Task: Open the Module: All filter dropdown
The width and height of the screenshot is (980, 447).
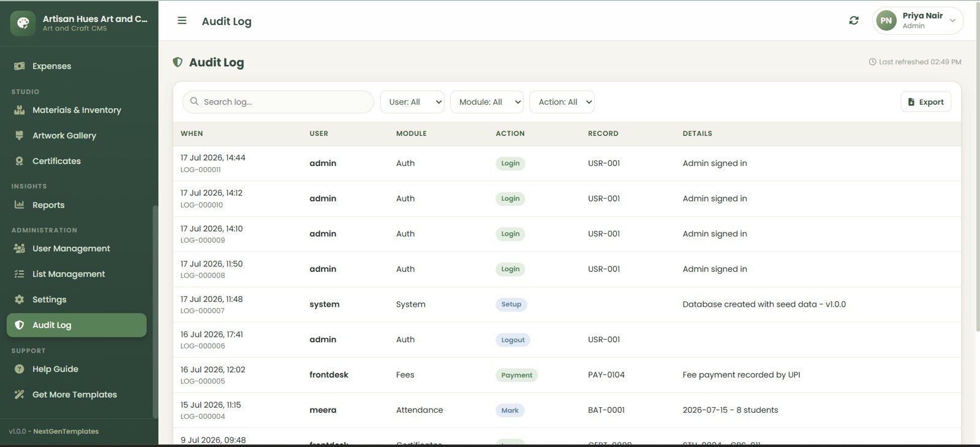Action: pyautogui.click(x=487, y=102)
